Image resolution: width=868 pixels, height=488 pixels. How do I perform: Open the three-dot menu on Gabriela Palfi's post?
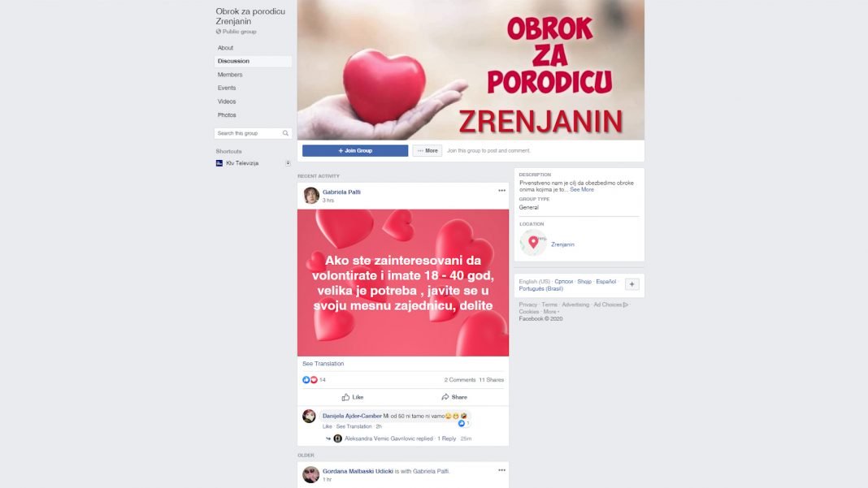coord(501,190)
